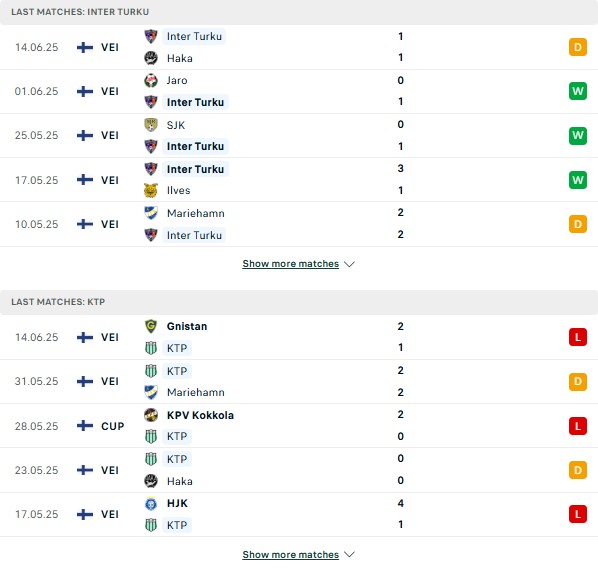The height and width of the screenshot is (572, 598).
Task: Click the Gnistan club badge
Action: [x=151, y=326]
